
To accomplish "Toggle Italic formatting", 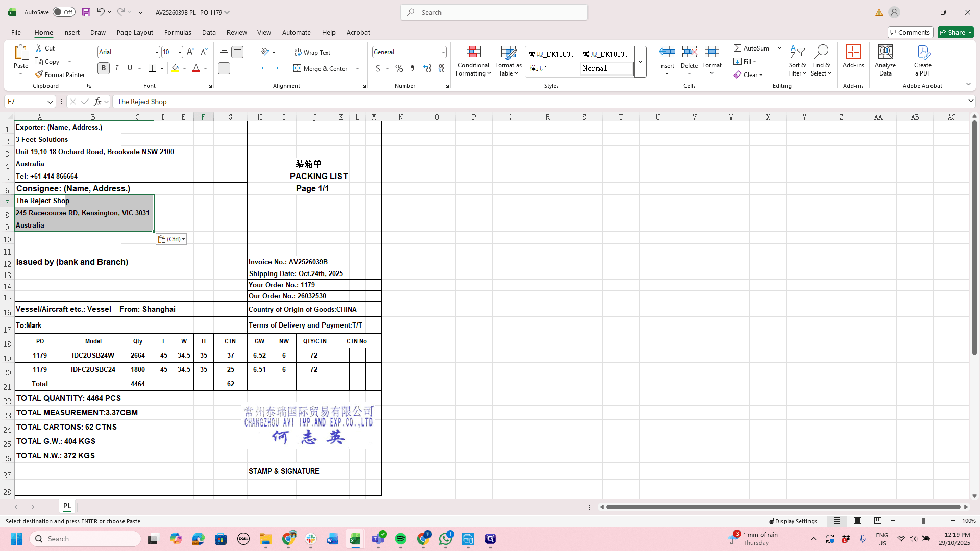I will pyautogui.click(x=117, y=68).
